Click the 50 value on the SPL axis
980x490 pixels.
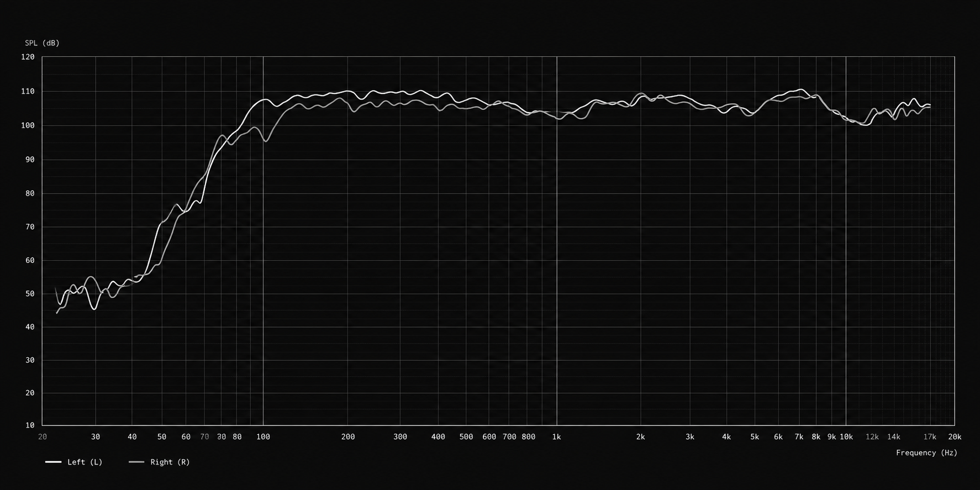coord(30,294)
